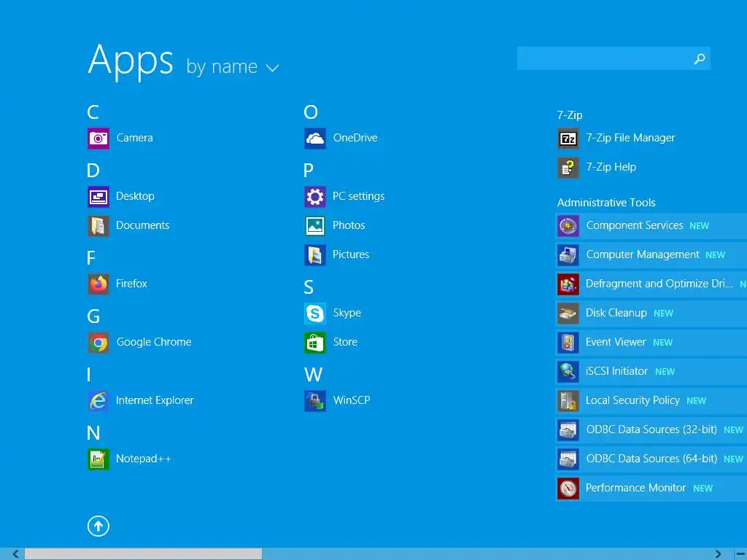Click the 'Local Security Policy' text label
Screen dimensions: 747x560
click(x=632, y=400)
